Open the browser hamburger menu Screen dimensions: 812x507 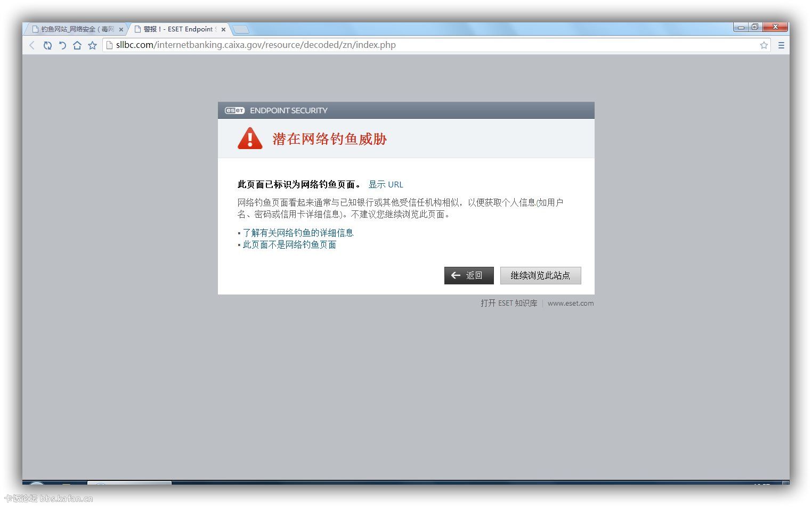click(x=781, y=45)
